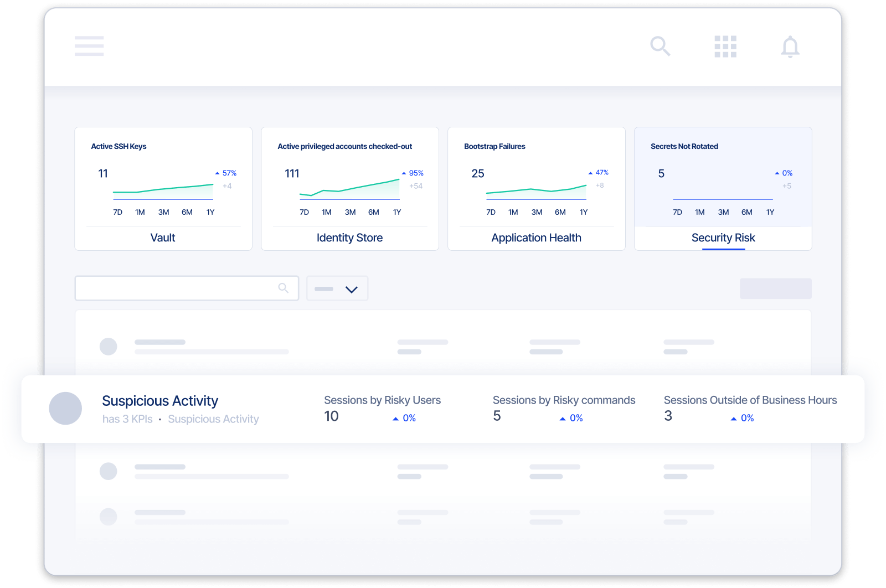Click the Suspicious Activity avatar circle
This screenshot has width=886, height=588.
coord(66,408)
